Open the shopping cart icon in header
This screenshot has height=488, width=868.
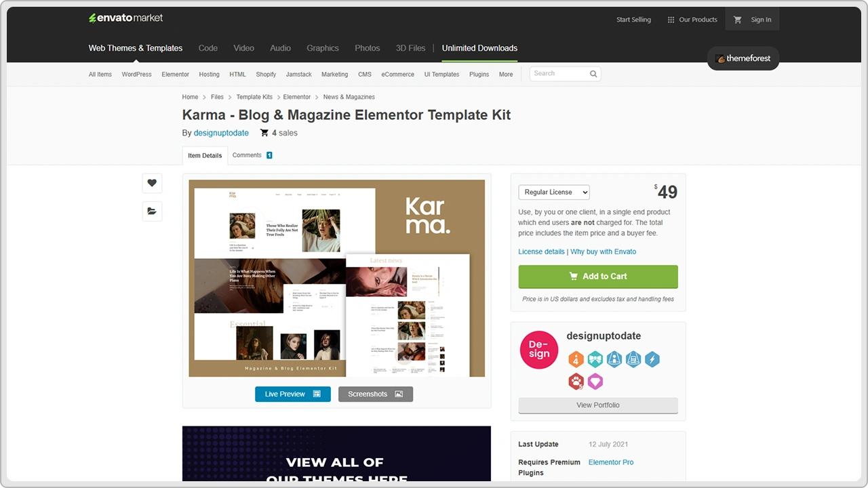[x=738, y=20]
